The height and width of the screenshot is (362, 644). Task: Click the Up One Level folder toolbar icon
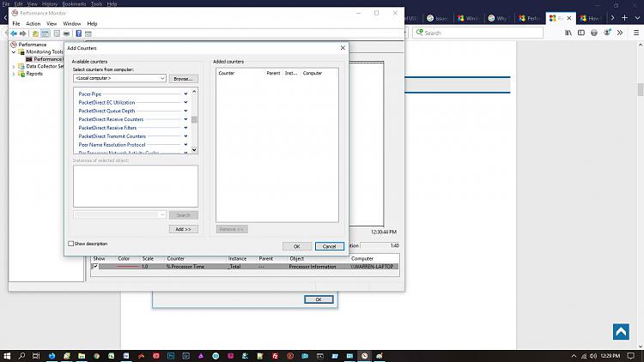tap(35, 33)
